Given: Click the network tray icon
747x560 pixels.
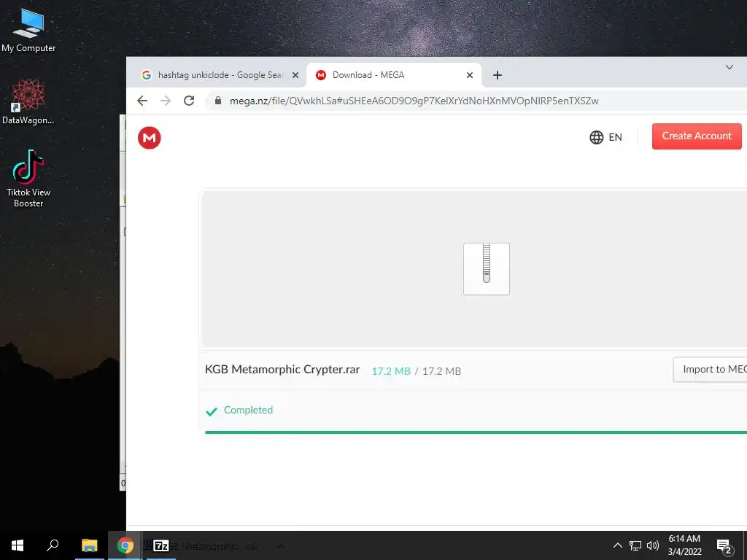Looking at the screenshot, I should coord(635,545).
